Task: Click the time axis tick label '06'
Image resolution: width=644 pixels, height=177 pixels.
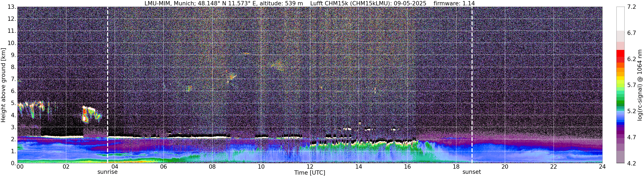Action: coord(164,167)
